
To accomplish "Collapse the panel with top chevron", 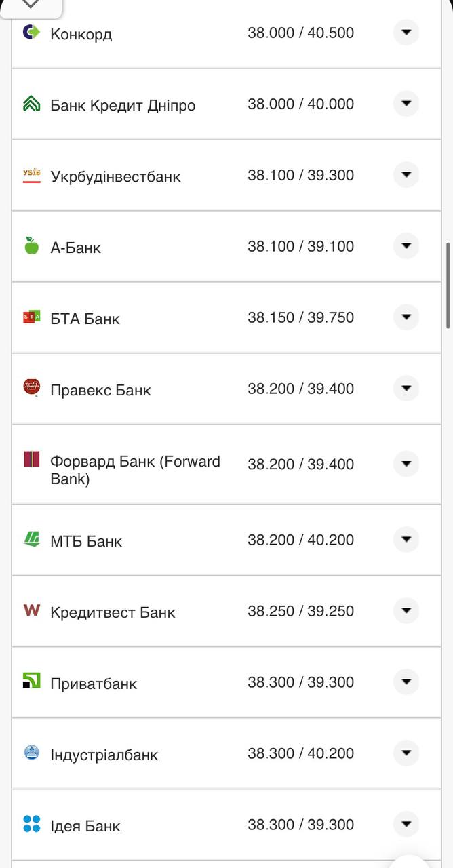I will click(31, 5).
